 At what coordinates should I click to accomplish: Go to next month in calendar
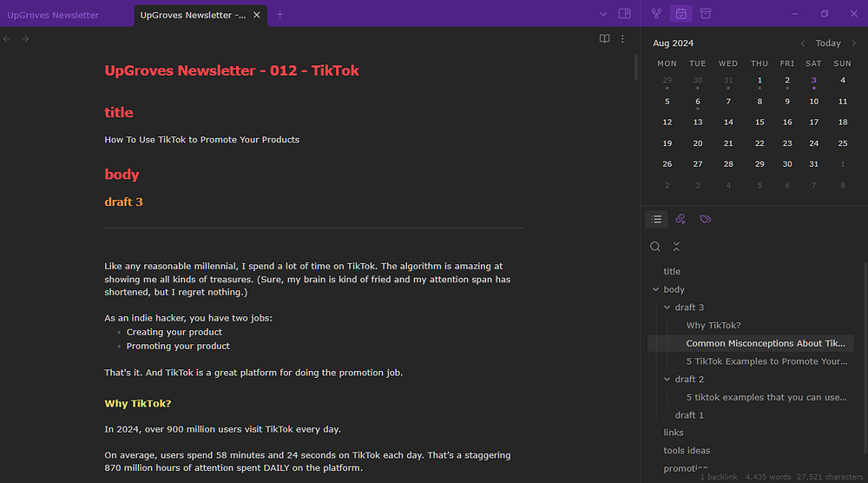click(853, 43)
